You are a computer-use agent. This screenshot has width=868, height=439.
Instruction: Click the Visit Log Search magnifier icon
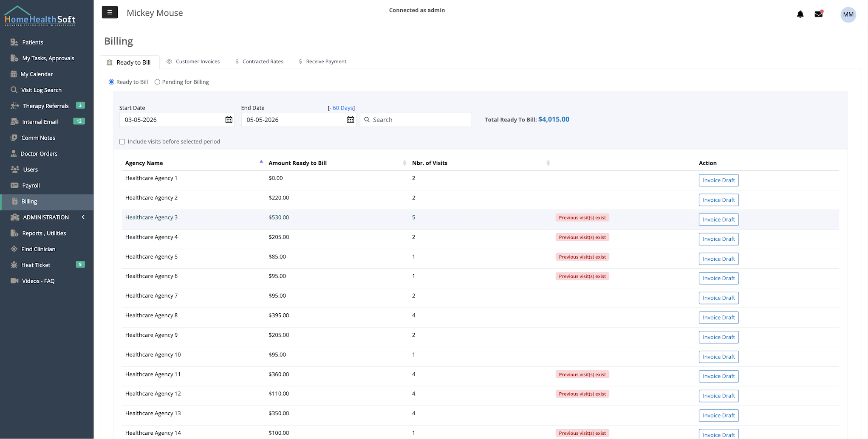[14, 90]
